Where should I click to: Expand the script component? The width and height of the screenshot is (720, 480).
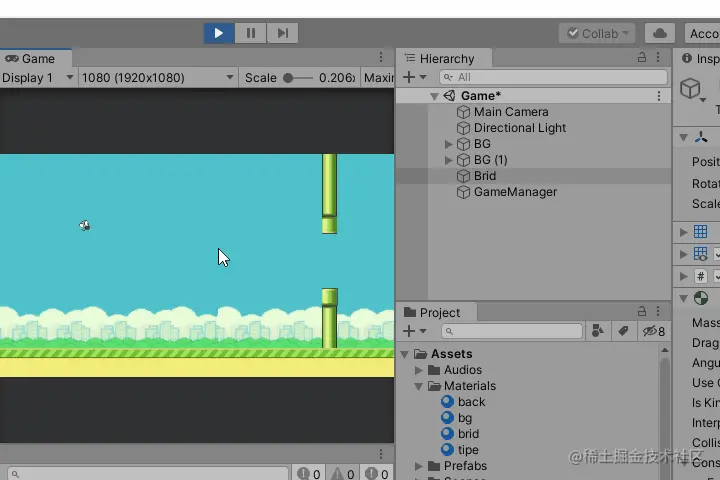tap(684, 277)
